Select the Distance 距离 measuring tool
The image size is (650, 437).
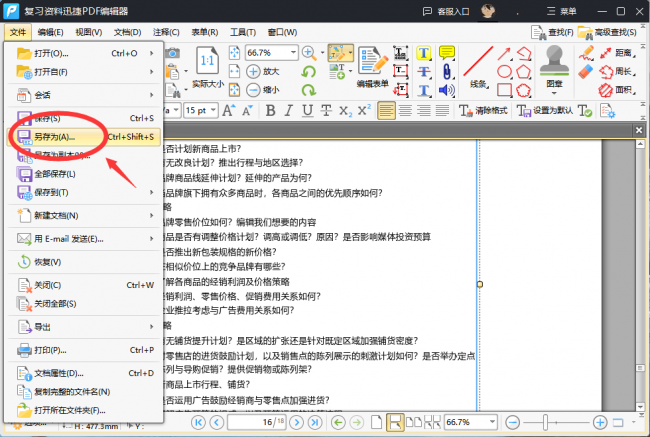pyautogui.click(x=617, y=53)
